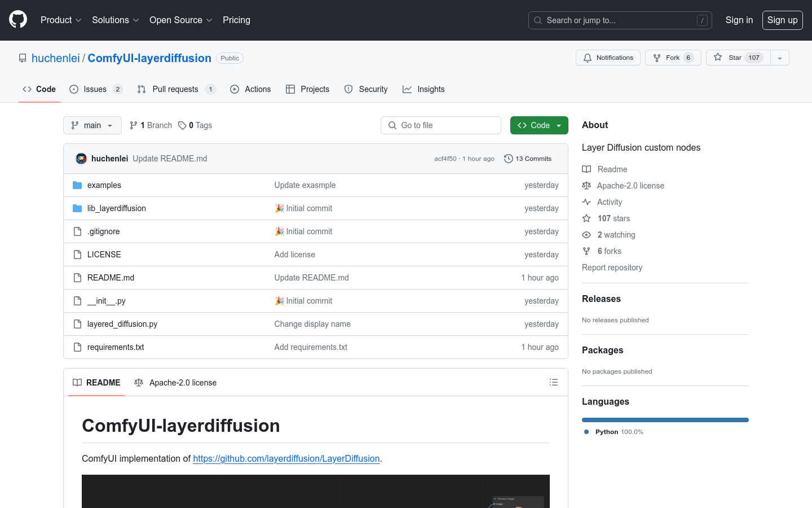
Task: Open the green Code dropdown
Action: click(x=539, y=125)
